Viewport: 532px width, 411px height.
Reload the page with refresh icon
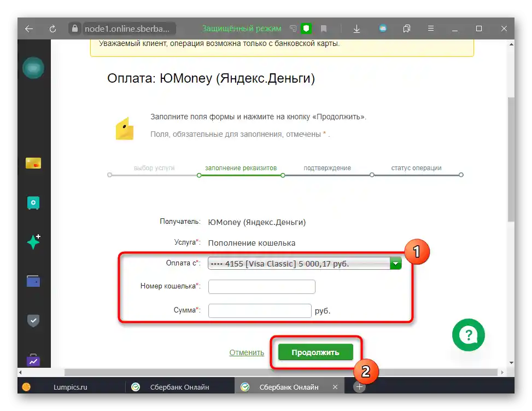point(52,29)
